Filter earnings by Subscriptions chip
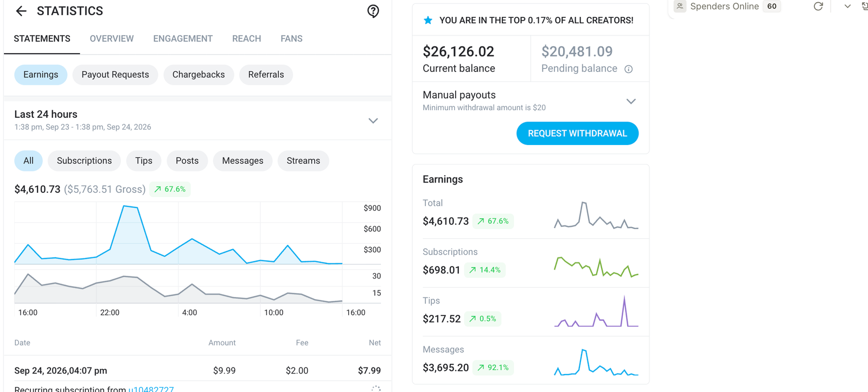Viewport: 868px width, 392px height. [x=84, y=161]
